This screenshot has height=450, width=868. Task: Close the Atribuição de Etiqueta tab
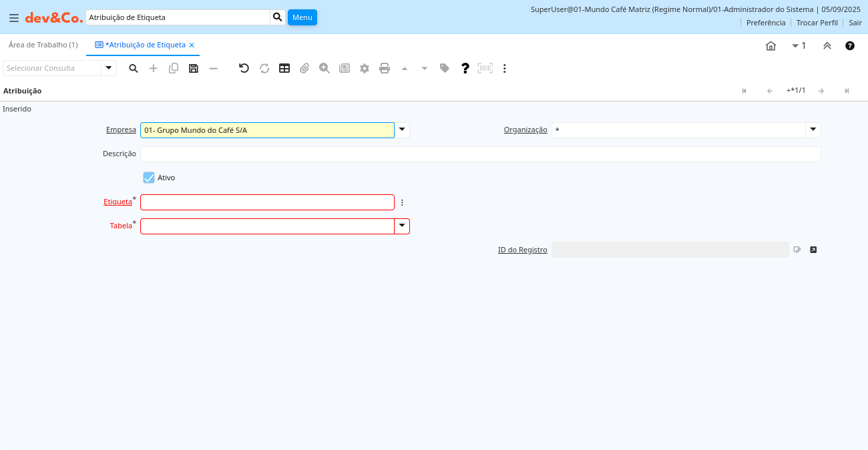(192, 45)
